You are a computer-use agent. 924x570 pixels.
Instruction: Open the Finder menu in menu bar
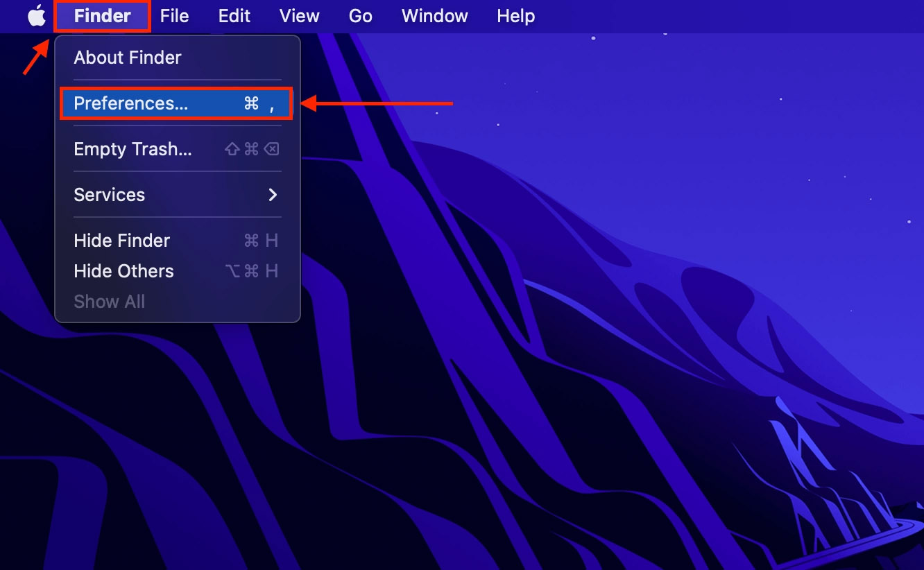(x=102, y=15)
